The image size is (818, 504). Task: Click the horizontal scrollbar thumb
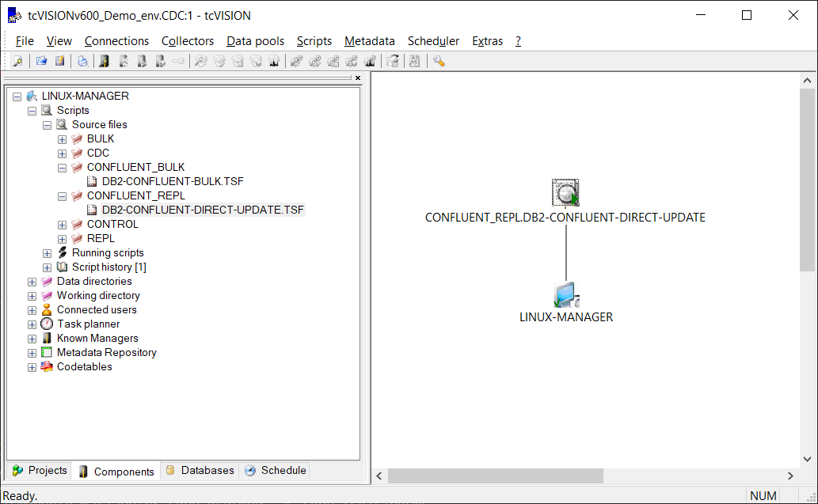(496, 476)
